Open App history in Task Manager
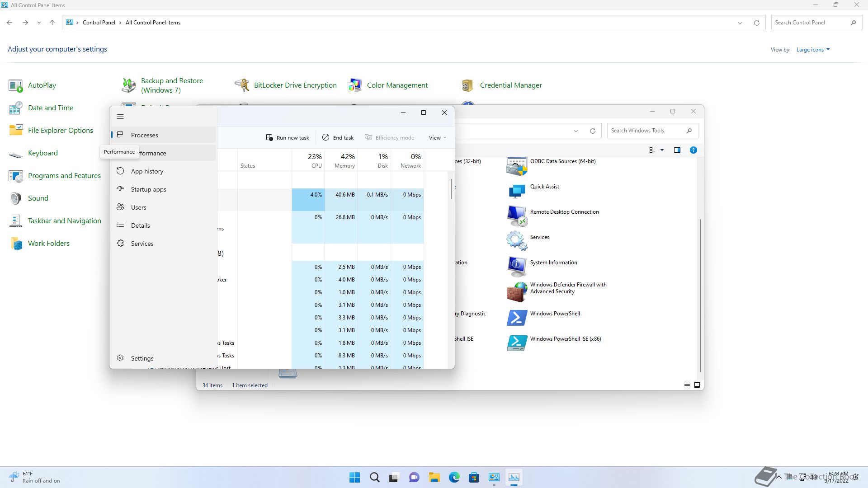The width and height of the screenshot is (868, 488). tap(164, 171)
